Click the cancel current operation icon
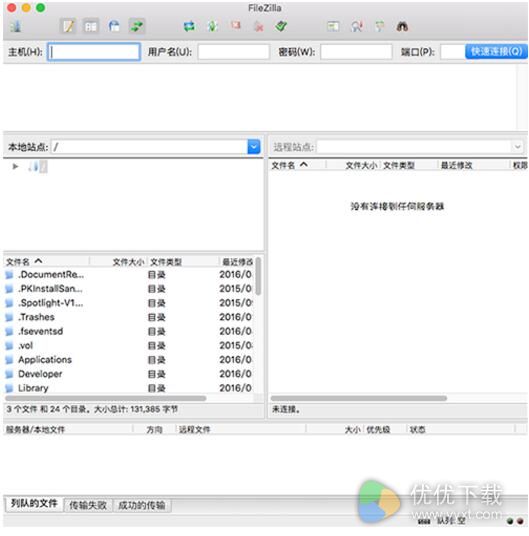The height and width of the screenshot is (536, 529). (x=236, y=26)
